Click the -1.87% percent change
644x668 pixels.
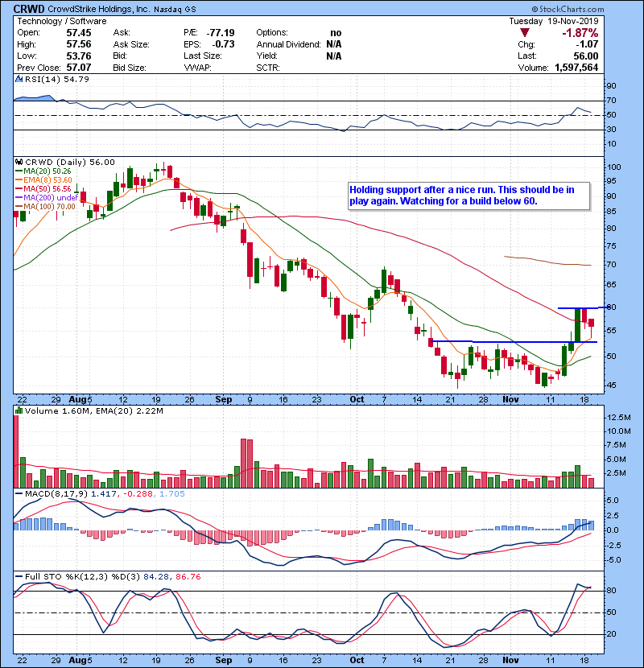(x=580, y=33)
